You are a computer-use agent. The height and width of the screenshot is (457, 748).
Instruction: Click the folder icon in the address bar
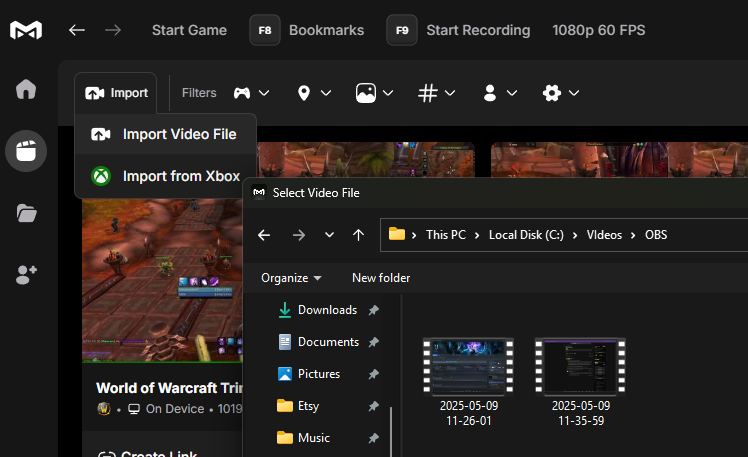(x=396, y=234)
